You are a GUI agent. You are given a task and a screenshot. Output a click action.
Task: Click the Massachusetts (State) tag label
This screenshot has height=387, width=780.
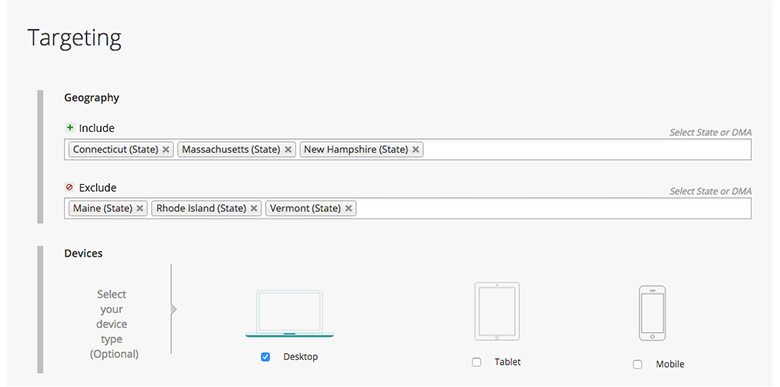click(231, 149)
